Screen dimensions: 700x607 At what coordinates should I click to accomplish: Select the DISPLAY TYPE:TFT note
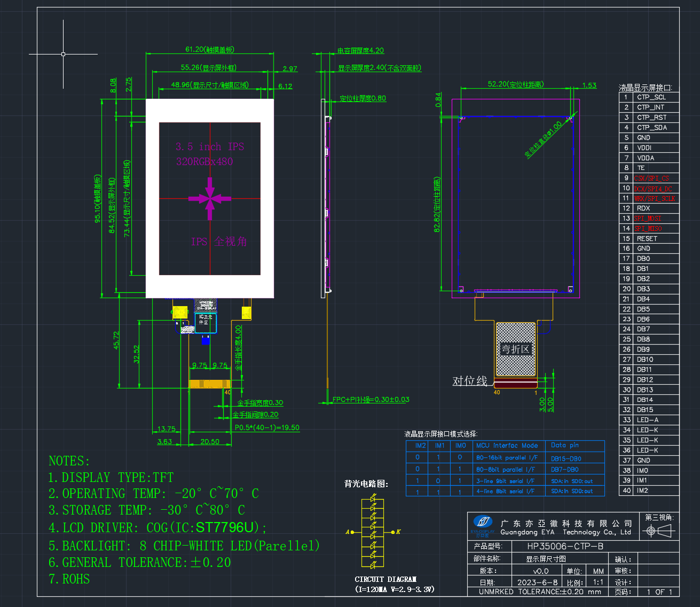click(111, 478)
